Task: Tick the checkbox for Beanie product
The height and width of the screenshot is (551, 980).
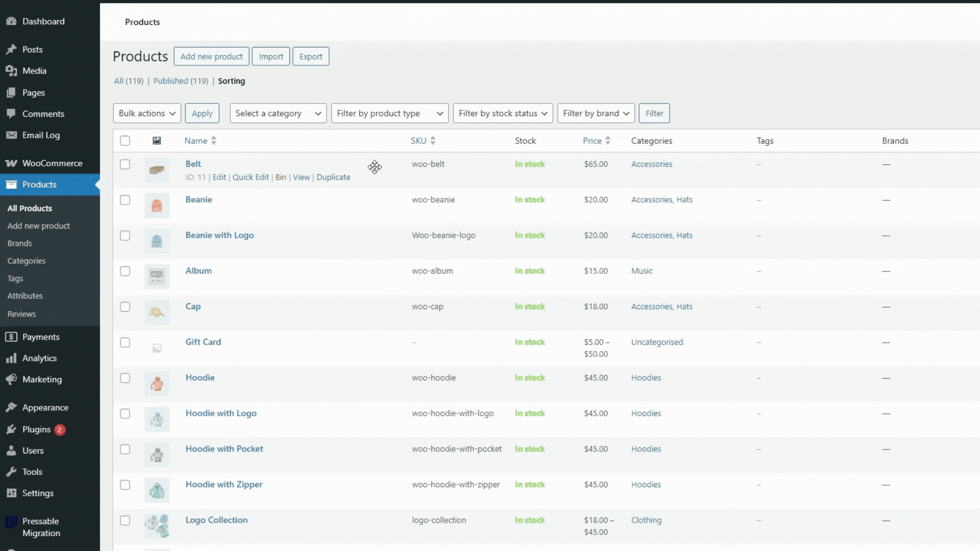Action: click(125, 200)
